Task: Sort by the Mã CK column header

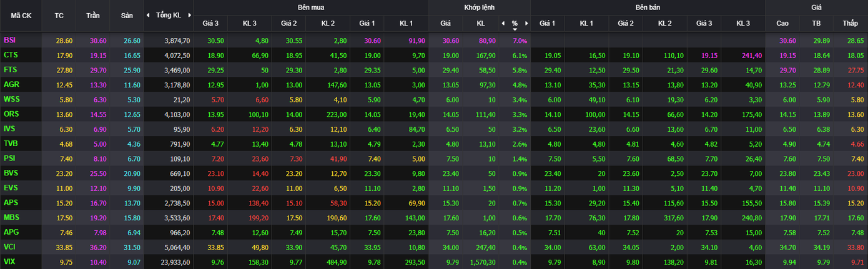Action: (21, 15)
